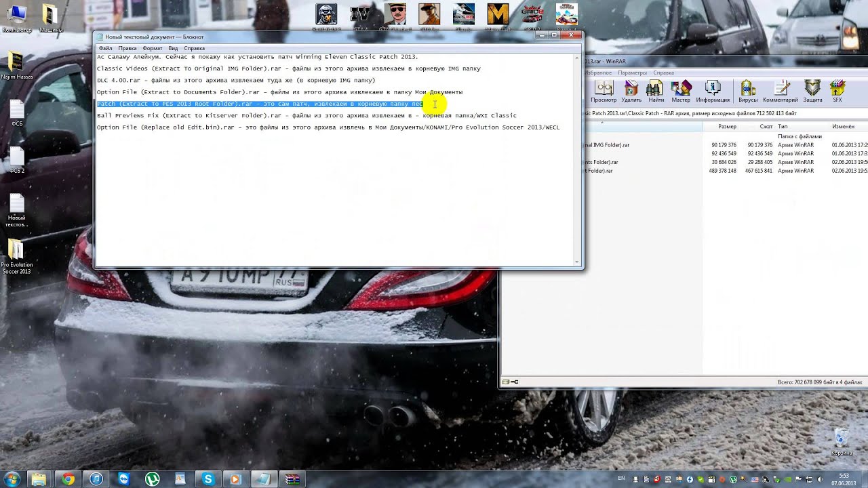
Task: Open the Корзина recycle bin
Action: point(842,441)
